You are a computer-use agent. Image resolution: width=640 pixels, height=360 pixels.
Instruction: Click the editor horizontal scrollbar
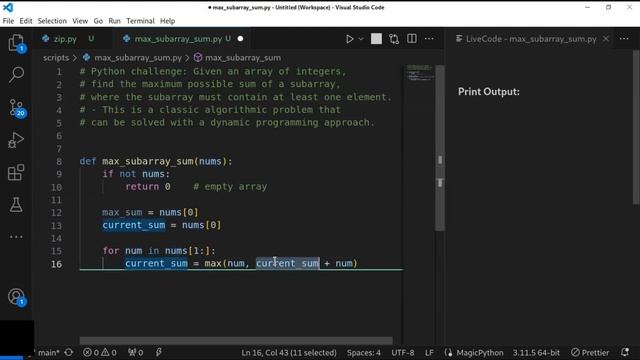[236, 340]
